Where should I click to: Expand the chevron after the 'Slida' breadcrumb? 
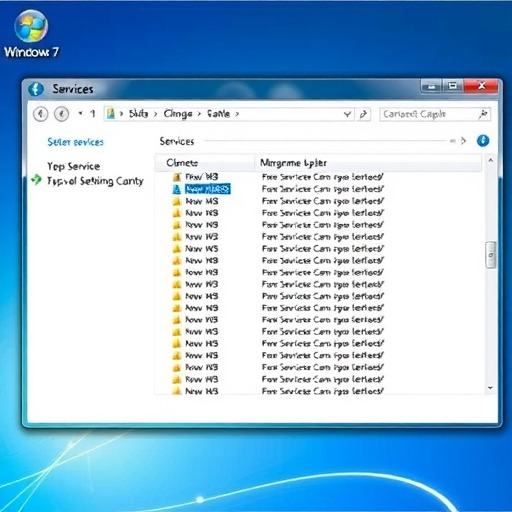[155, 114]
